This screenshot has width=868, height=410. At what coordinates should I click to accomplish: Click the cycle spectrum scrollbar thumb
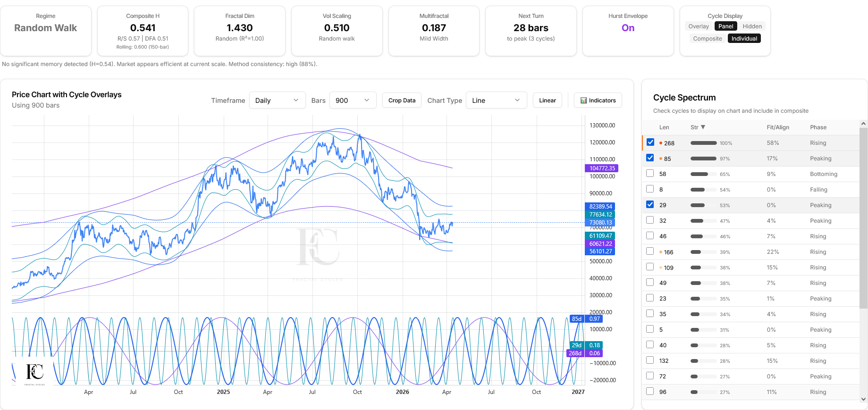point(863,218)
